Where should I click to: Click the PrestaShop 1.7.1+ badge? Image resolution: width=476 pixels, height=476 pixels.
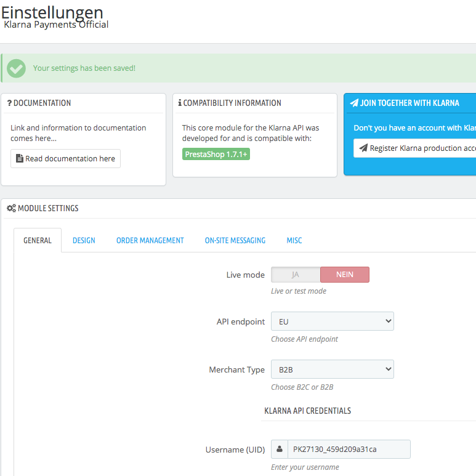pyautogui.click(x=216, y=154)
